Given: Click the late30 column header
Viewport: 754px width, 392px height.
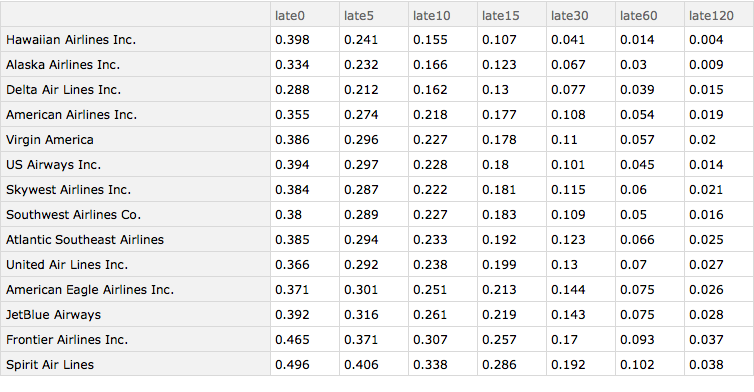Looking at the screenshot, I should 580,15.
